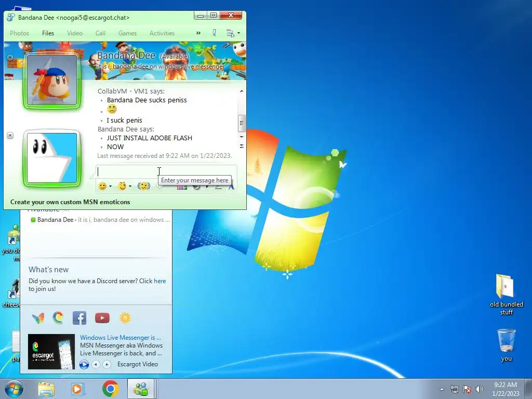Click 'here' link to join Discord
The height and width of the screenshot is (399, 532).
[160, 281]
